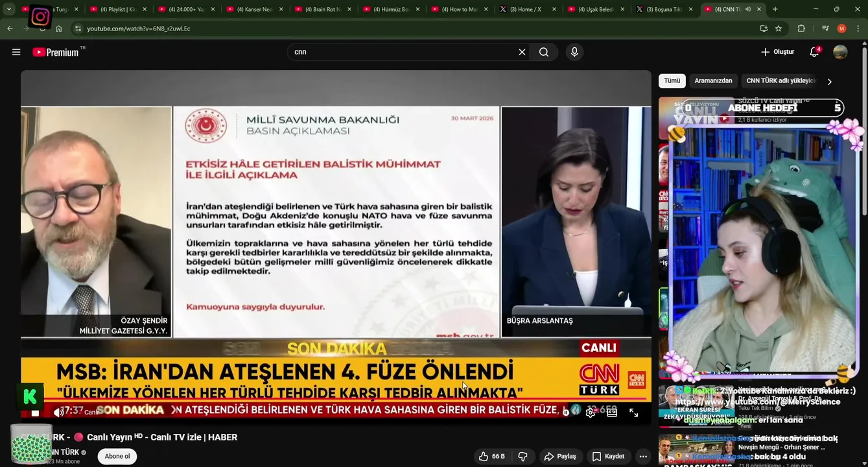Close the 'Brain Rot' tab
This screenshot has width=868, height=467.
pos(349,9)
